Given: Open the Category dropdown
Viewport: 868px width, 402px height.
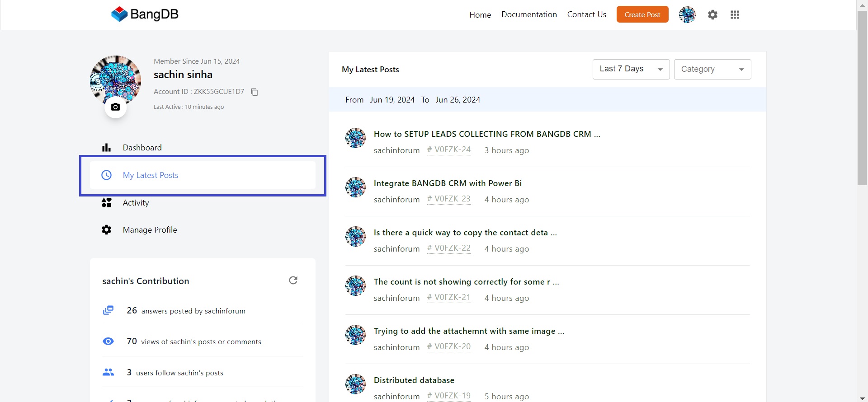Looking at the screenshot, I should [712, 70].
